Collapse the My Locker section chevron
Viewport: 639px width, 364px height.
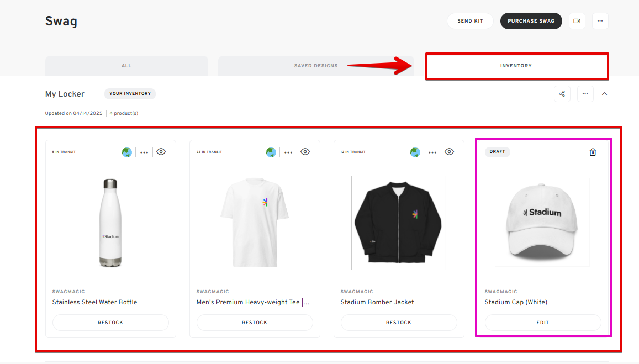coord(604,94)
